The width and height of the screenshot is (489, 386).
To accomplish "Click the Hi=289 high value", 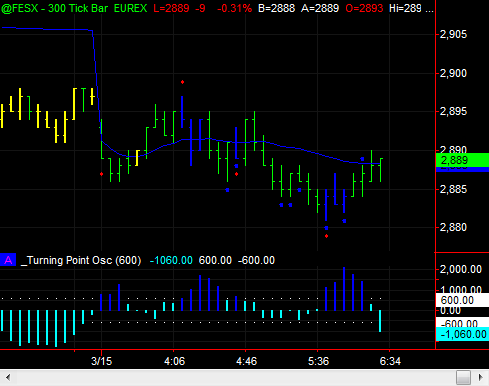I will [x=405, y=8].
